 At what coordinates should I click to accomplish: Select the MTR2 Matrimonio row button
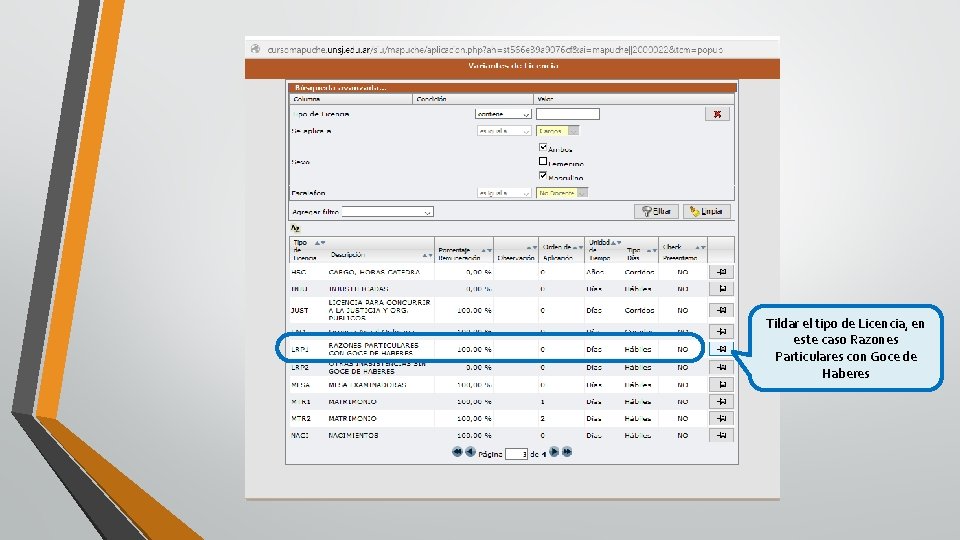(721, 418)
